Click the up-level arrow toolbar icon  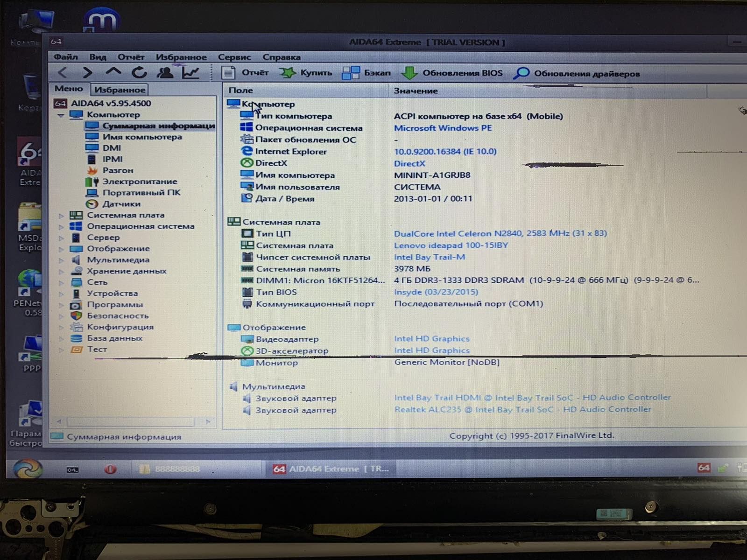coord(113,71)
